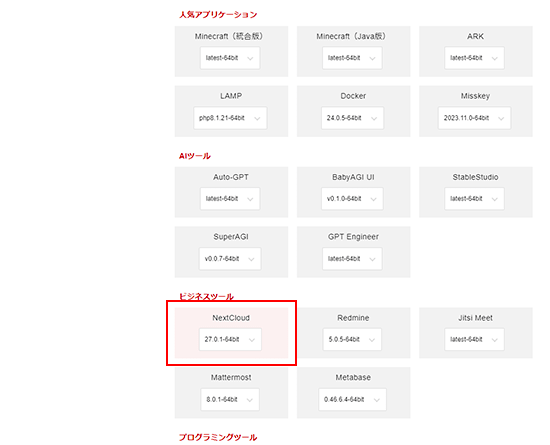This screenshot has width=550, height=445.
Task: Open the GPT Engineer version dropdown
Action: 352,258
